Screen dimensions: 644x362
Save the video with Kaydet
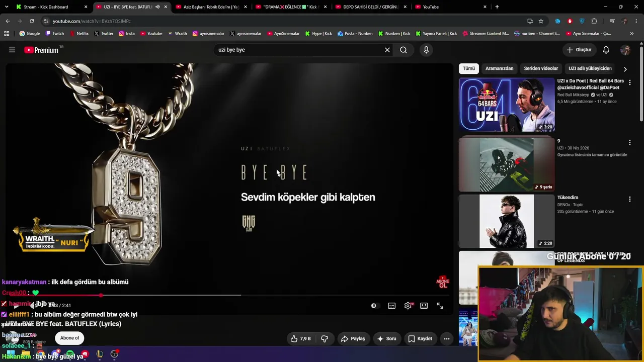click(420, 339)
